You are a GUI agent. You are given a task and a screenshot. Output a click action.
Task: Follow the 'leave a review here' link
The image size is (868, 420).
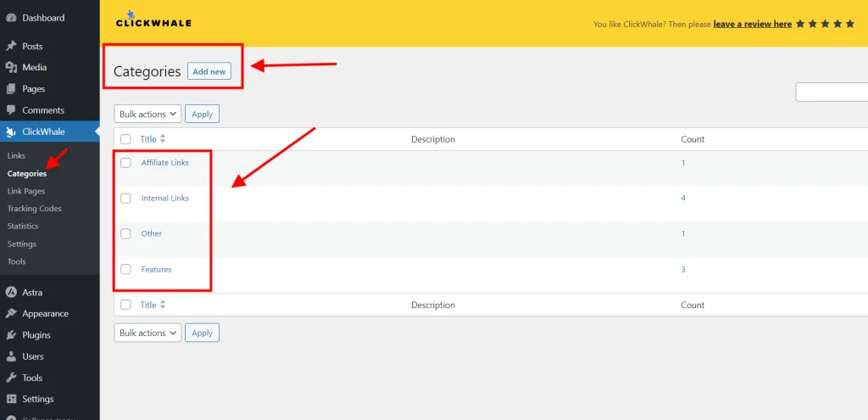coord(752,24)
